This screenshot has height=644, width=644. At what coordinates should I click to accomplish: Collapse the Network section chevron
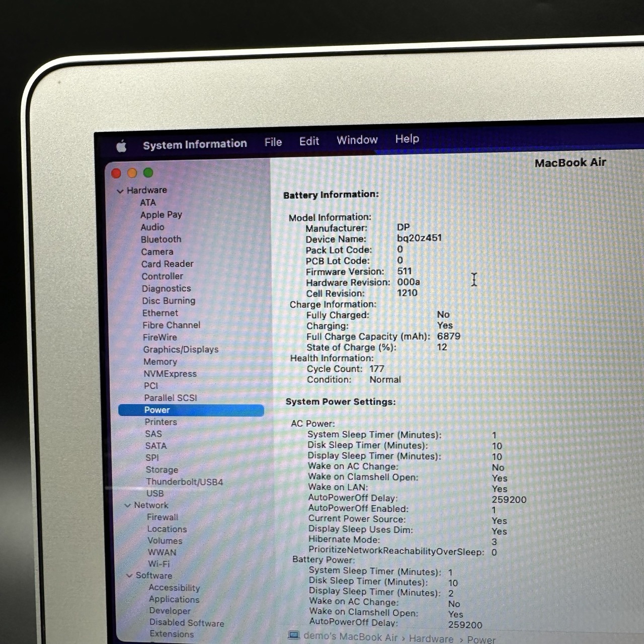pos(127,506)
